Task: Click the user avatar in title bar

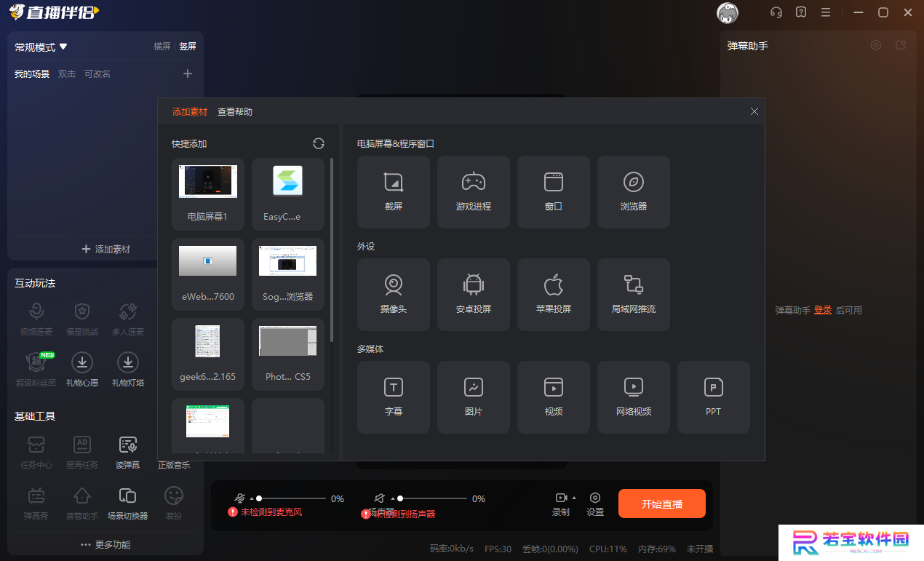Action: tap(728, 12)
